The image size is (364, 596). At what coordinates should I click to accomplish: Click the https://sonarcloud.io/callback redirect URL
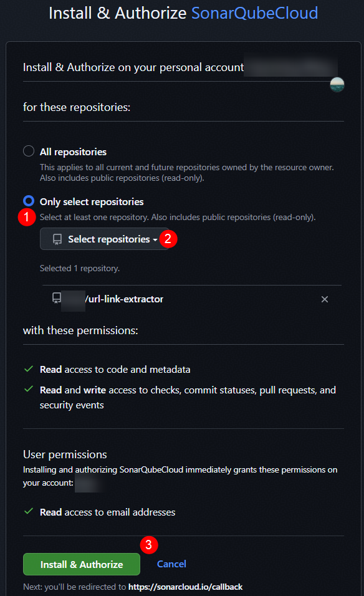(x=185, y=587)
